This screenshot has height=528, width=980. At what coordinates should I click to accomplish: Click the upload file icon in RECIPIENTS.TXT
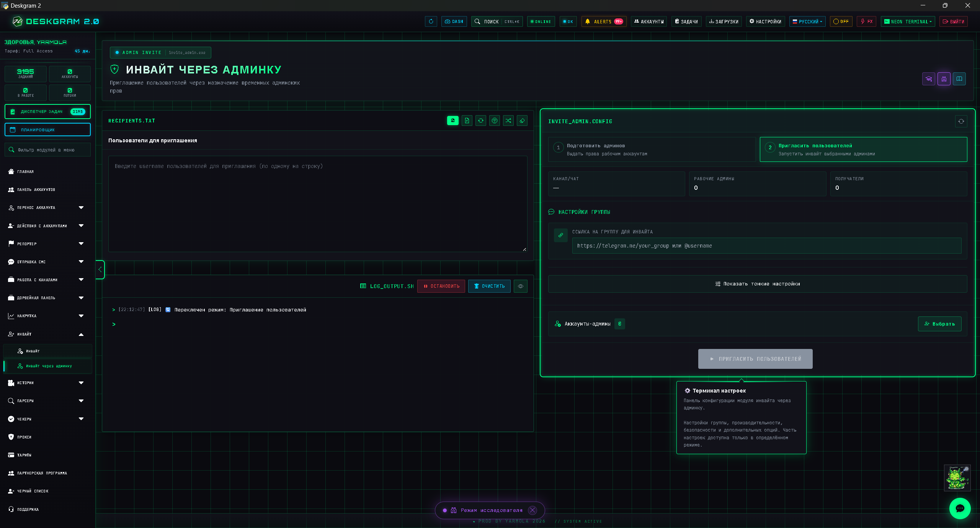467,121
